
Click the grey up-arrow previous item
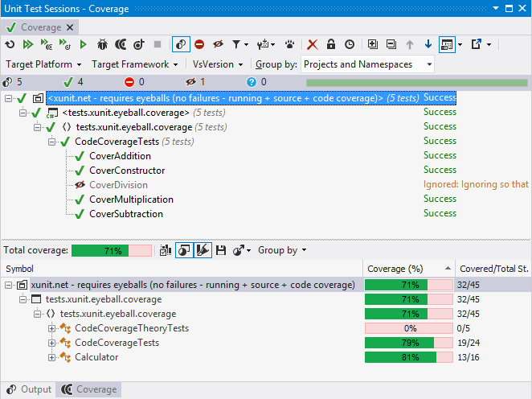410,44
